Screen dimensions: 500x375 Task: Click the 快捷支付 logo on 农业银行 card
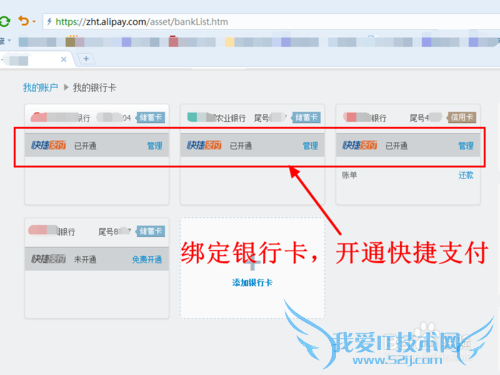pyautogui.click(x=204, y=145)
